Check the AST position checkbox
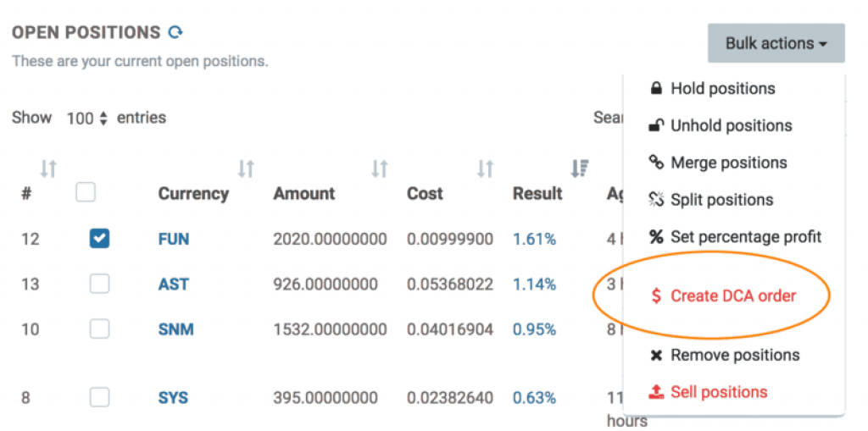Image resolution: width=868 pixels, height=431 pixels. pos(99,285)
